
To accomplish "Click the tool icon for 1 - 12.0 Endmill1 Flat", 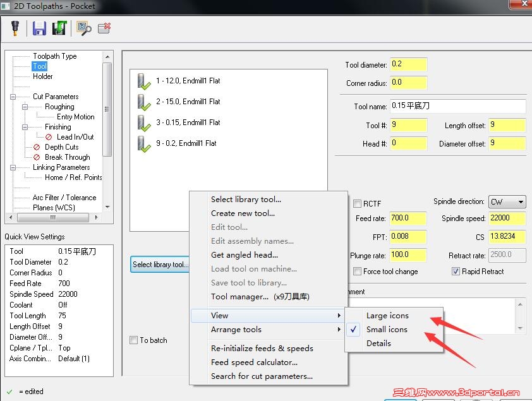I will tap(144, 81).
